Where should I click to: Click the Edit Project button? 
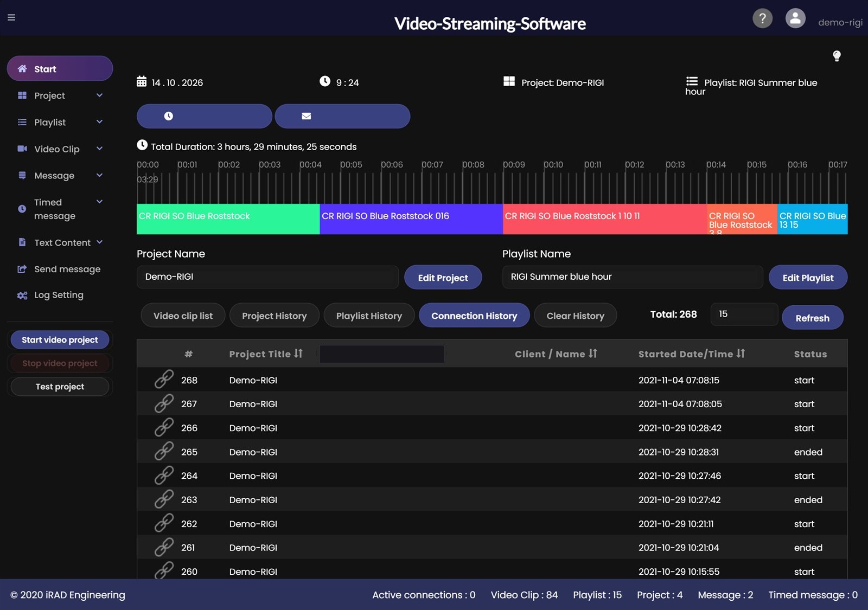443,278
